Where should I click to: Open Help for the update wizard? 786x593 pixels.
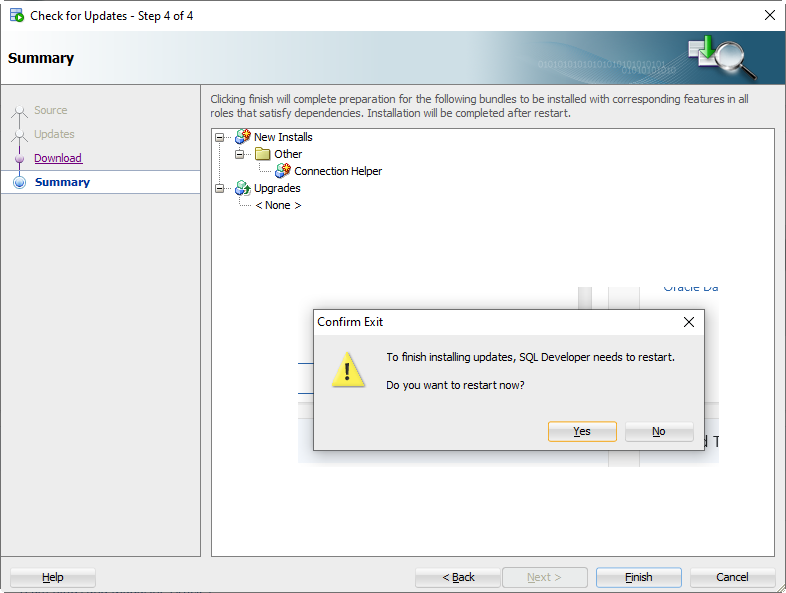click(53, 577)
